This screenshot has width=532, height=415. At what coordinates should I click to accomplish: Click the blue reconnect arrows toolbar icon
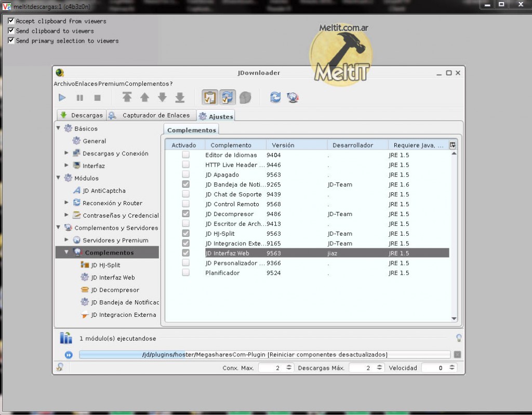point(275,98)
